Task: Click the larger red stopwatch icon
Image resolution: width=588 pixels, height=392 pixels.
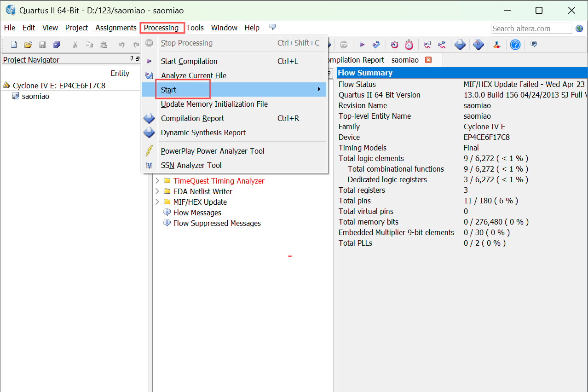Action: click(x=409, y=45)
